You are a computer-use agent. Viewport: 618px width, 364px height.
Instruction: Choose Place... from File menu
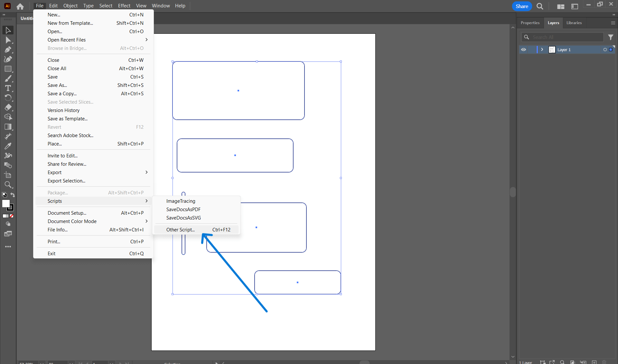(x=93, y=144)
